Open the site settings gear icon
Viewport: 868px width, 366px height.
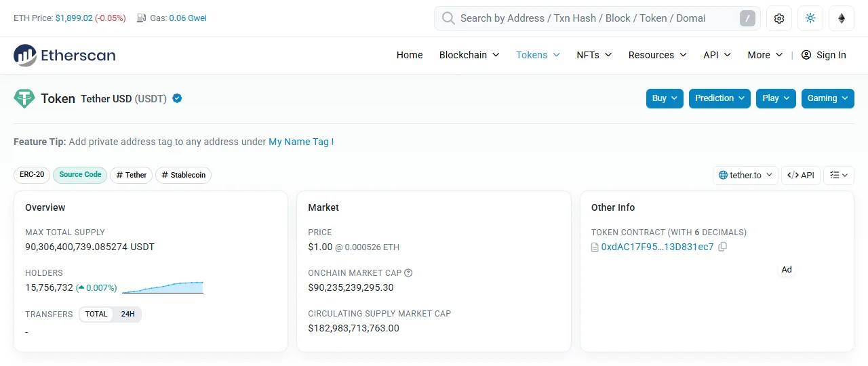[x=779, y=18]
